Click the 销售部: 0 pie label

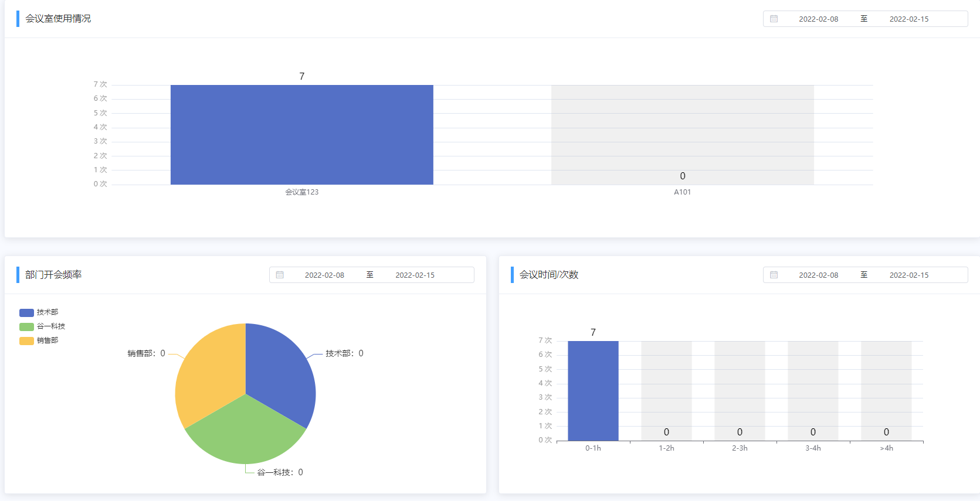coord(147,353)
